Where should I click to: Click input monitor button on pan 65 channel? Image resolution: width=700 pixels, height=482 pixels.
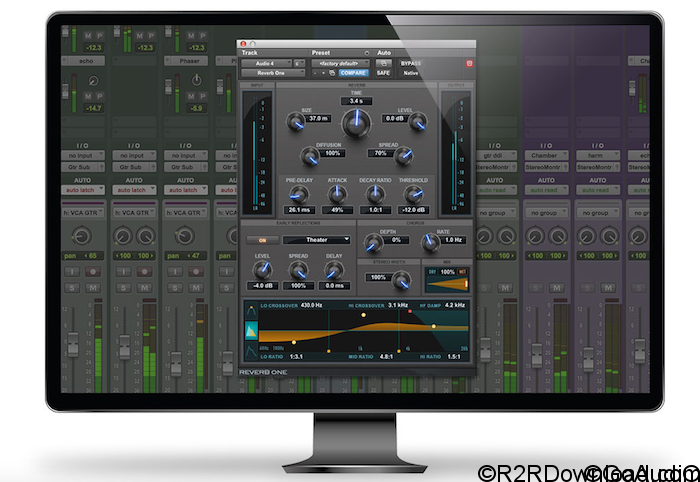click(72, 271)
